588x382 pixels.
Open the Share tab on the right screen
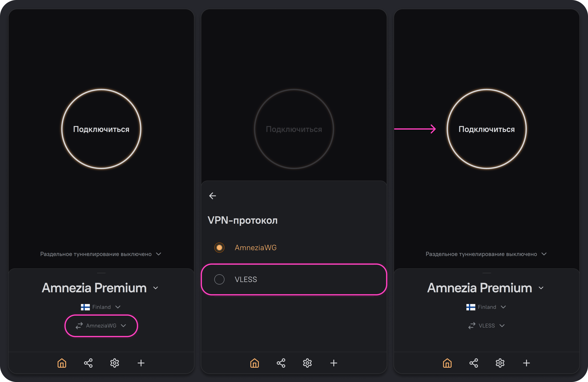[474, 363]
